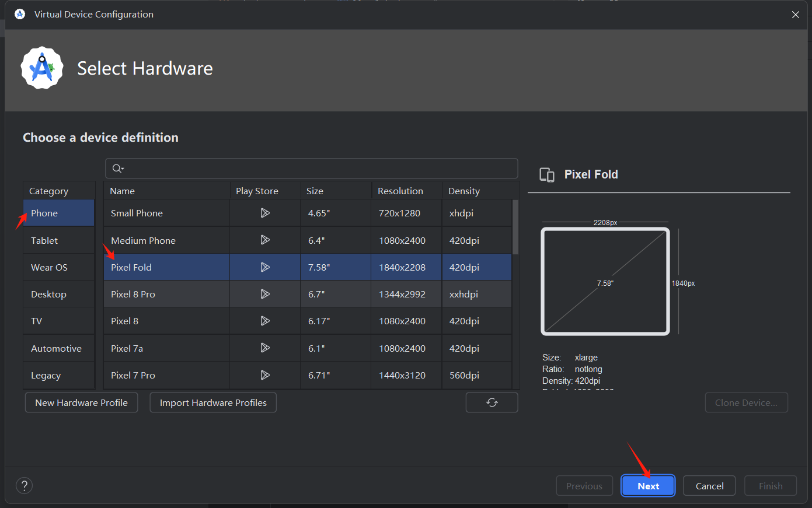This screenshot has height=508, width=812.
Task: Select the Pixel 7 Pro device row
Action: tap(308, 375)
